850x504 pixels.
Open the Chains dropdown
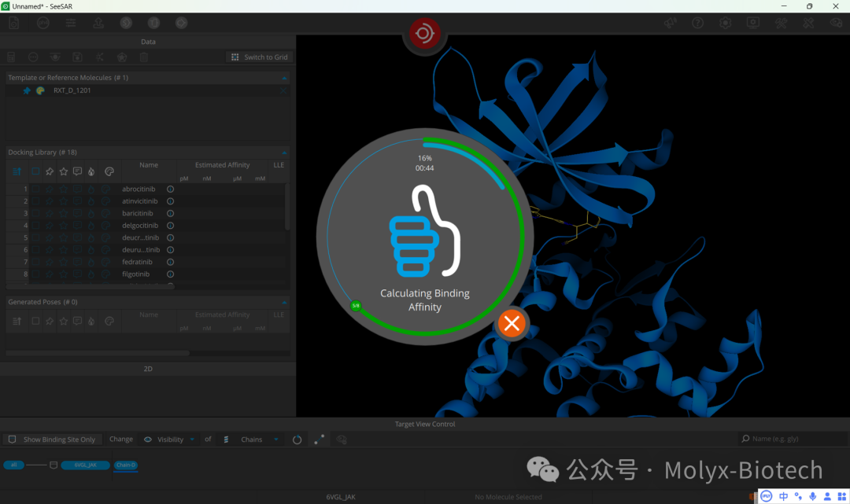(252, 439)
